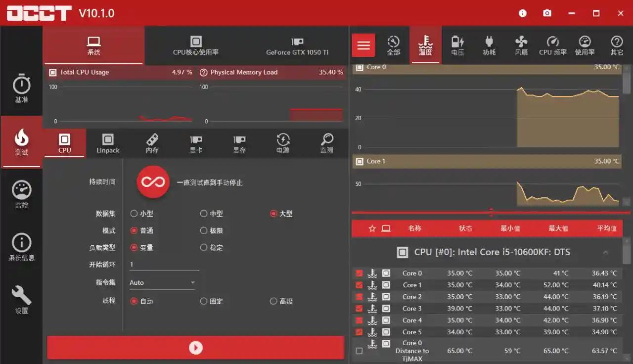Show 功耗 power consumption sensors

489,45
